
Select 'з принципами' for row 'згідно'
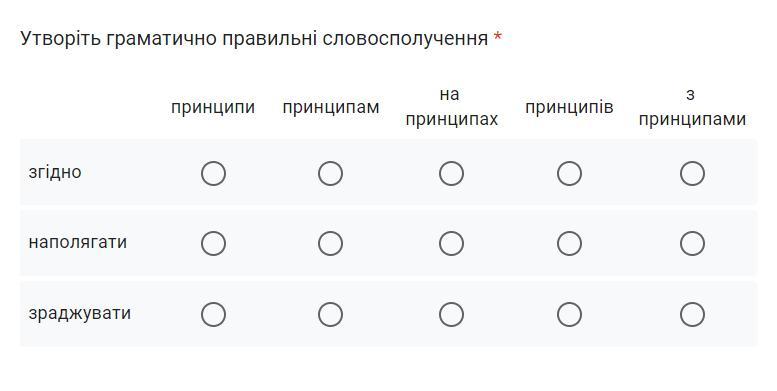point(692,173)
